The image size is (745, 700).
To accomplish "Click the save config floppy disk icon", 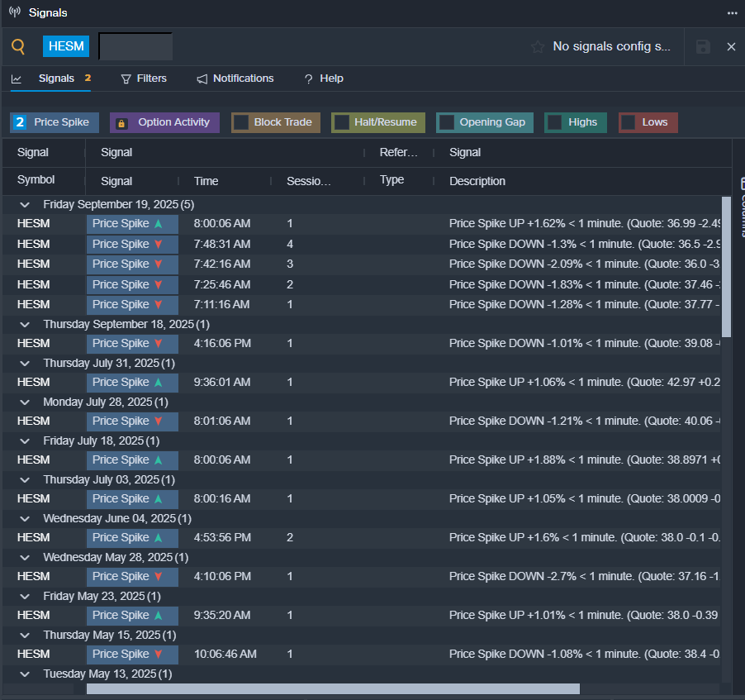I will tap(703, 47).
